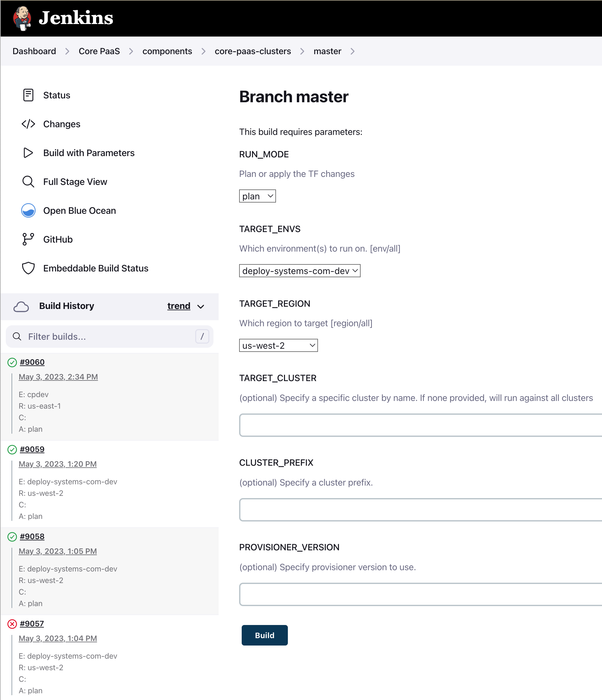Open the May 3, 2023, 1:04 PM timestamp
The width and height of the screenshot is (602, 700).
58,638
